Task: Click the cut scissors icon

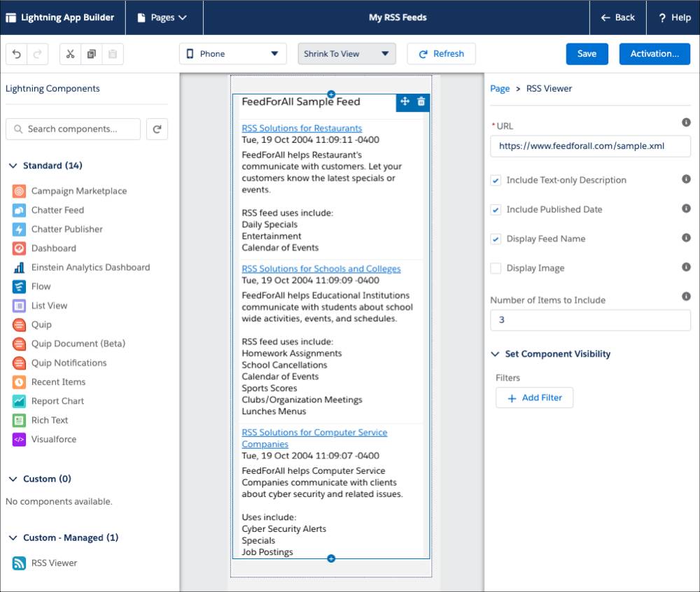Action: (70, 54)
